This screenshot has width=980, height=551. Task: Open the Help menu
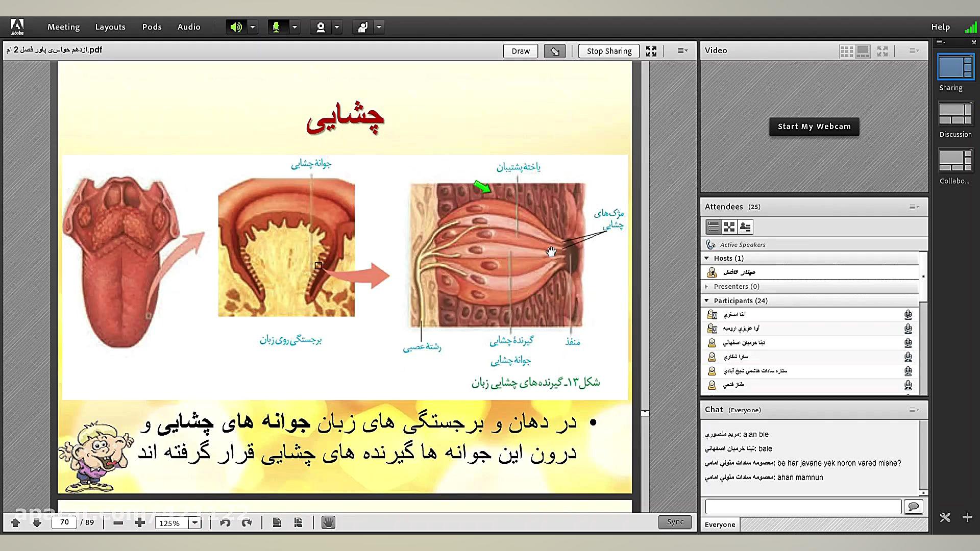coord(940,27)
